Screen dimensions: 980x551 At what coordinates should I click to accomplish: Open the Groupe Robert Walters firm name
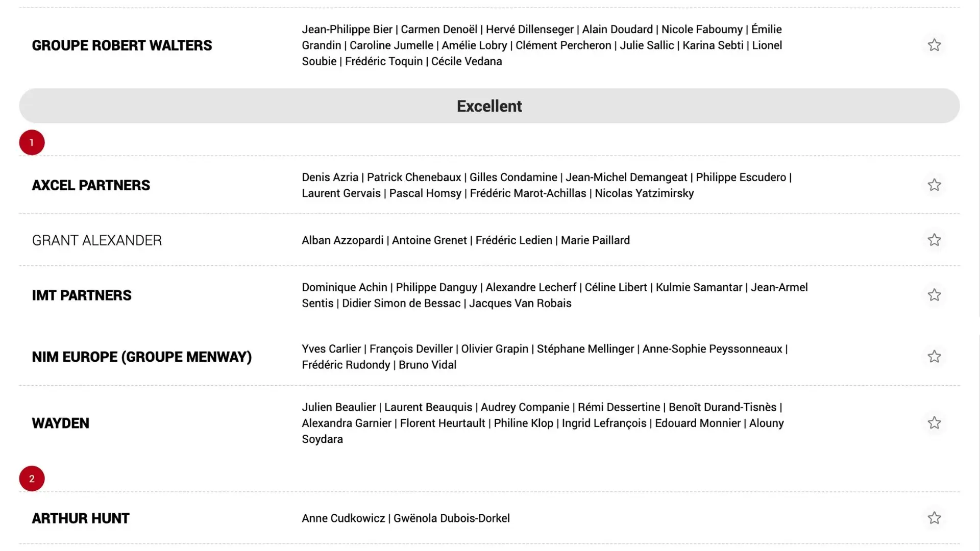click(121, 45)
